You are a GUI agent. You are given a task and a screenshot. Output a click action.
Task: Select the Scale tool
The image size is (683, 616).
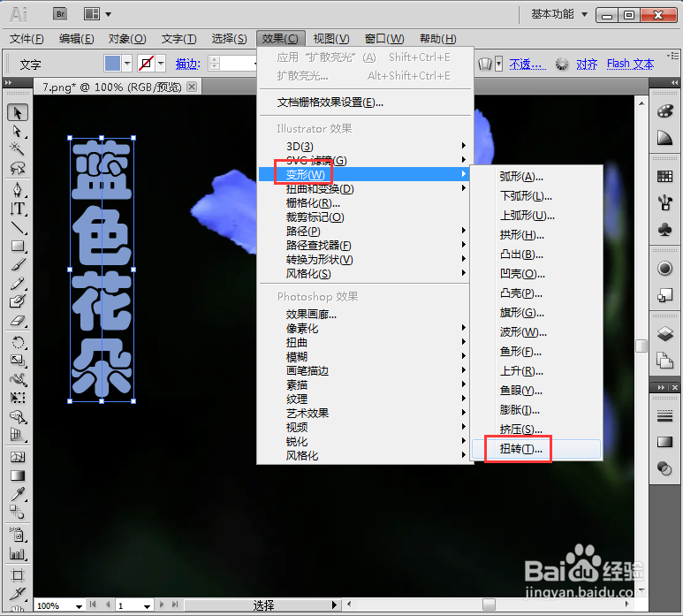[18, 361]
